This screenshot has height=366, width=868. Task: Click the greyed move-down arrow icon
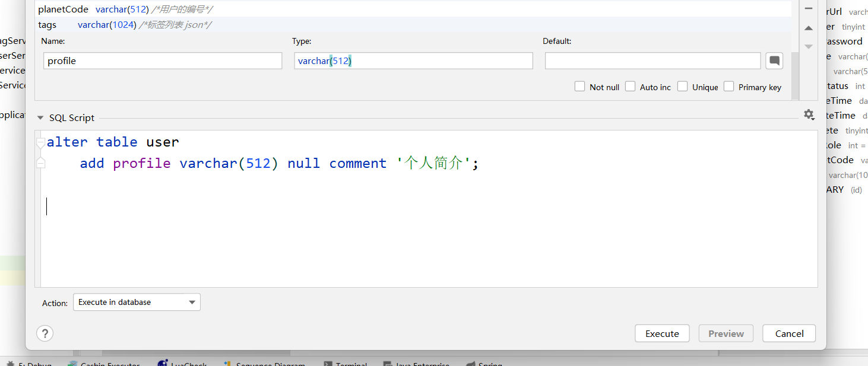[809, 46]
